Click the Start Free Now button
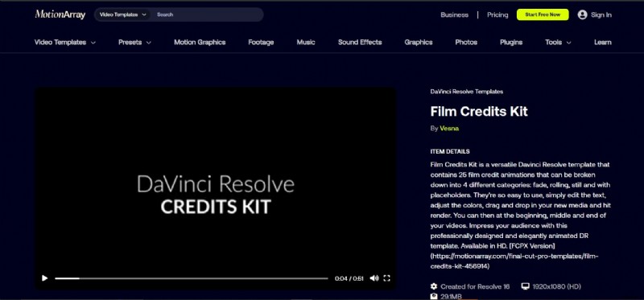The width and height of the screenshot is (644, 300). [x=543, y=14]
